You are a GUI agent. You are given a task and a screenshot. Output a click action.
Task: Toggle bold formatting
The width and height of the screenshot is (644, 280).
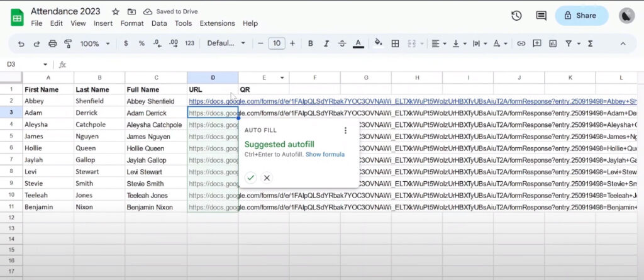tap(310, 43)
